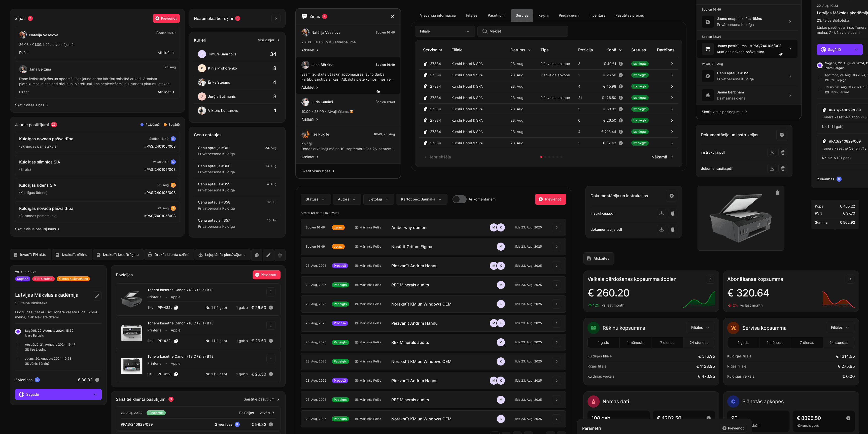868x434 pixels.
Task: Click the orange Ražošanā legend dot
Action: tap(143, 124)
